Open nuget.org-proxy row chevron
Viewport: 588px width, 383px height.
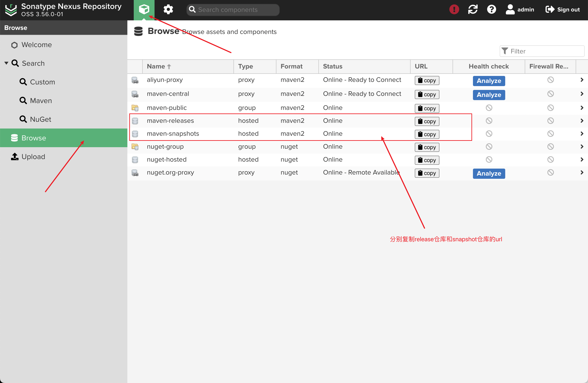tap(582, 172)
